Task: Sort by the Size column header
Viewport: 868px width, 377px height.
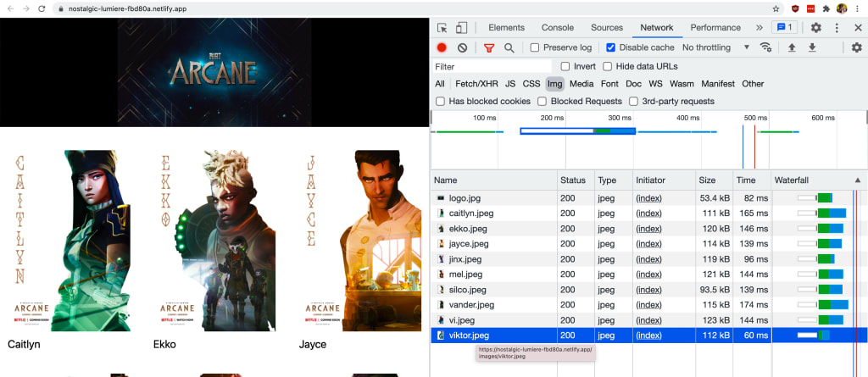Action: click(x=714, y=180)
